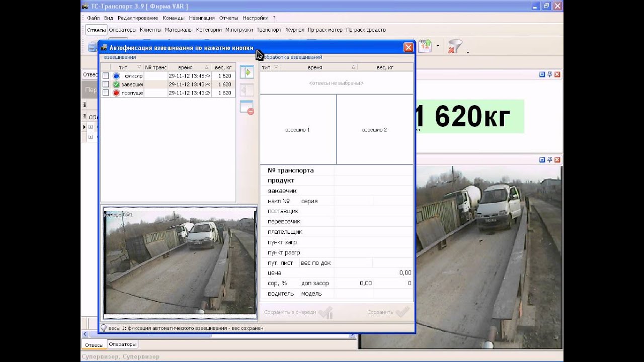Click the greyed return-weighing left arrow button
This screenshot has height=362, width=644.
pyautogui.click(x=247, y=90)
